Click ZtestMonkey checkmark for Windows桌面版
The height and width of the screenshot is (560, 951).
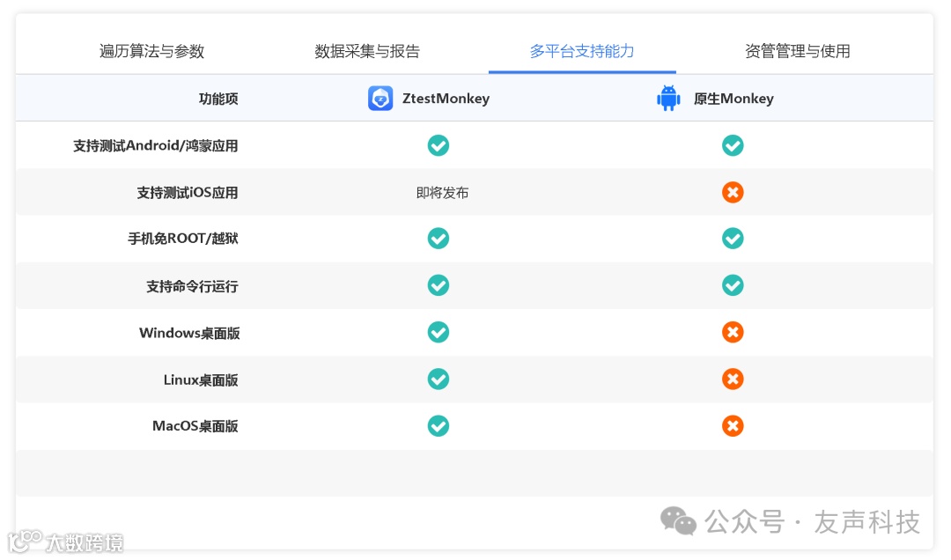point(439,332)
